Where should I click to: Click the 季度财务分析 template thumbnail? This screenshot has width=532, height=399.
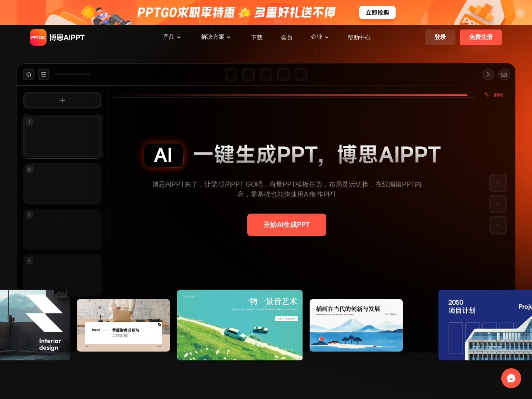[x=123, y=325]
